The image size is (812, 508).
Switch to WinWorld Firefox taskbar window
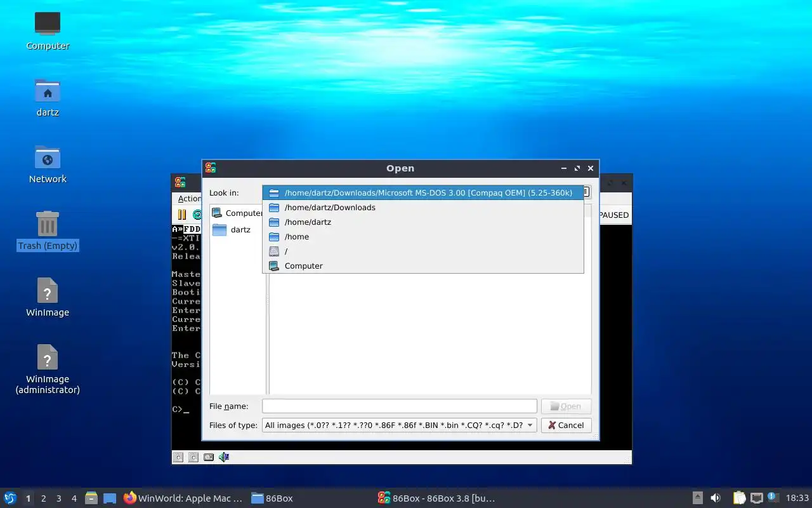pyautogui.click(x=183, y=498)
